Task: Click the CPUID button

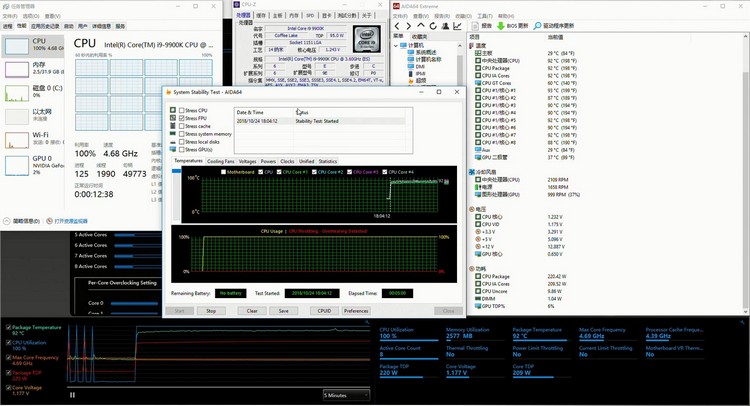Action: [x=324, y=311]
